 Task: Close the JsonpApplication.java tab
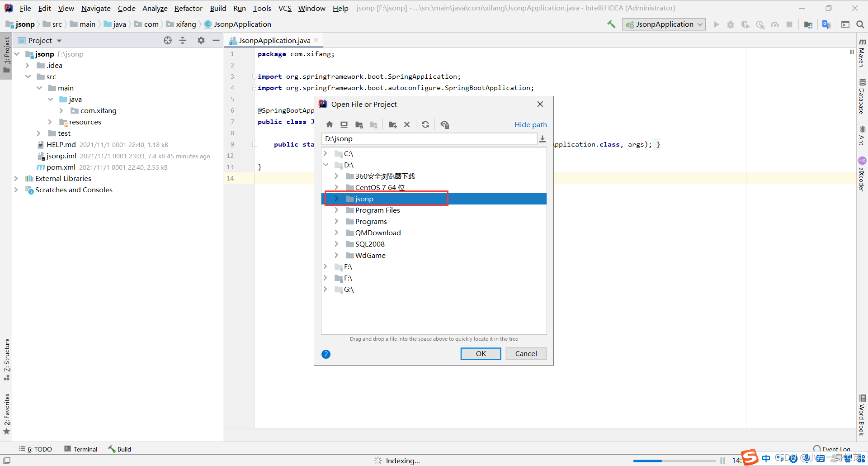[316, 40]
